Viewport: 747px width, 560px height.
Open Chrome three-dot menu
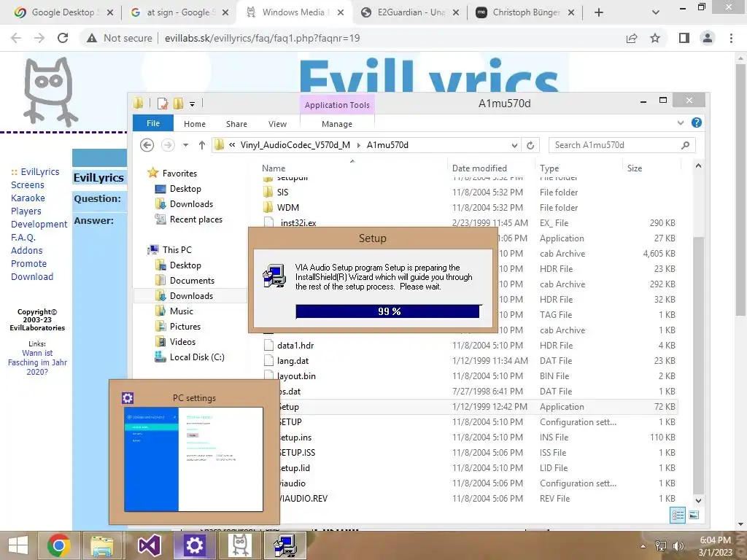[731, 38]
